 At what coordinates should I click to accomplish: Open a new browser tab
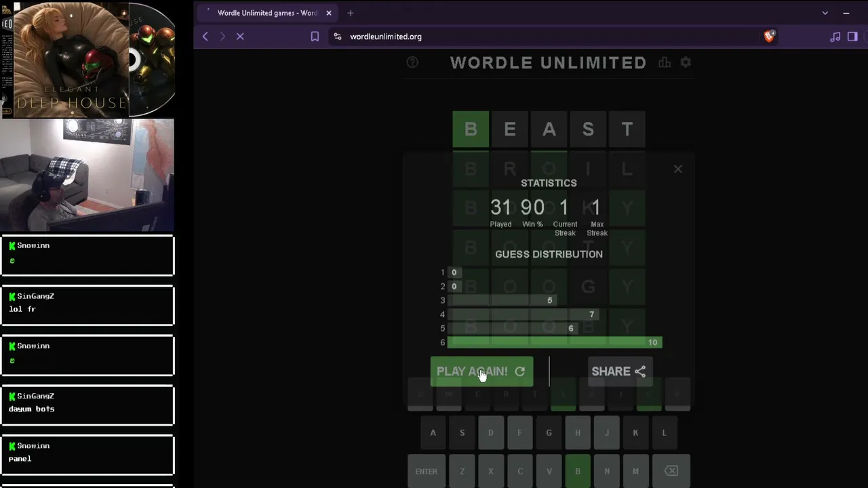tap(351, 13)
